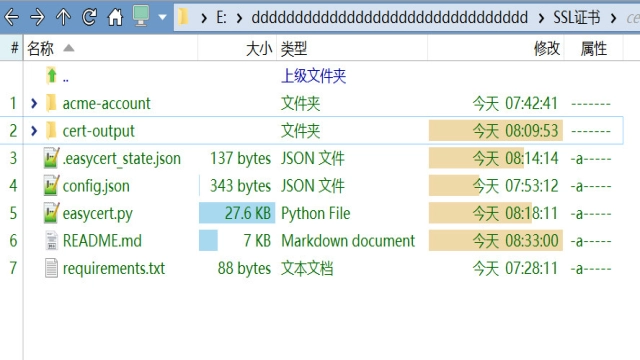Click the 文本文档 type cell
Image resolution: width=640 pixels, height=360 pixels.
pyautogui.click(x=307, y=268)
